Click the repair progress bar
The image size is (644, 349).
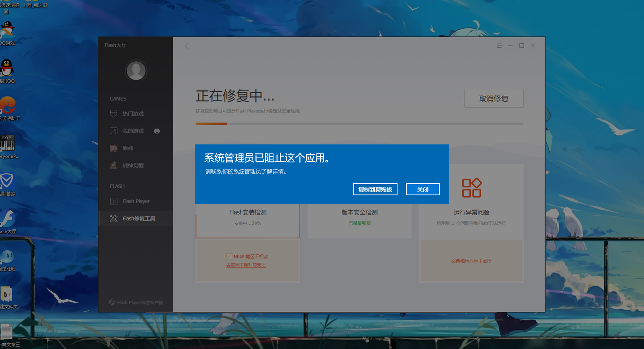(x=359, y=124)
